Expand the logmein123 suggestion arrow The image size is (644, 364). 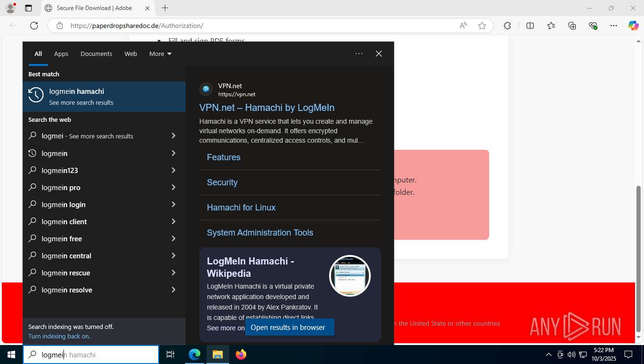173,170
